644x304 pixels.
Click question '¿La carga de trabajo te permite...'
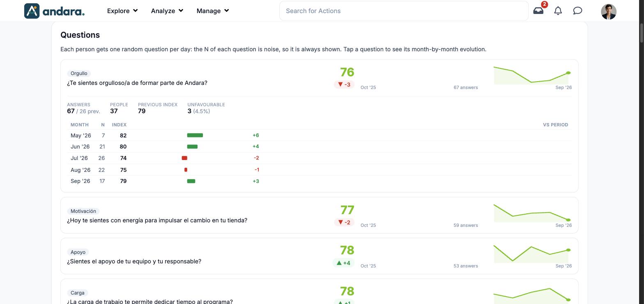(x=150, y=302)
